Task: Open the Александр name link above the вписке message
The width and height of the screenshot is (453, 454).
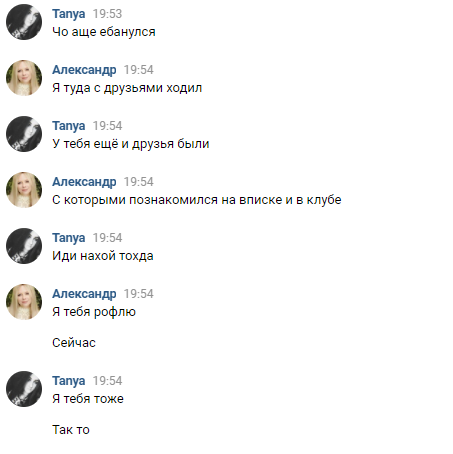Action: 84,182
